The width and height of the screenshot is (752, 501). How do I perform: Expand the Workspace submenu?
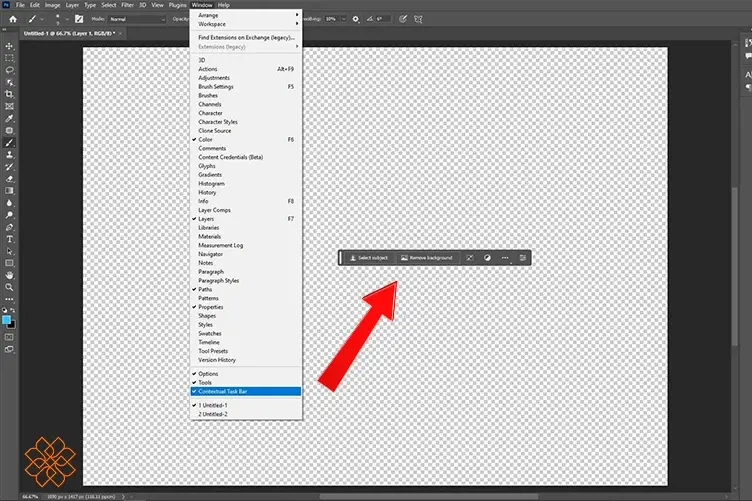(x=246, y=24)
